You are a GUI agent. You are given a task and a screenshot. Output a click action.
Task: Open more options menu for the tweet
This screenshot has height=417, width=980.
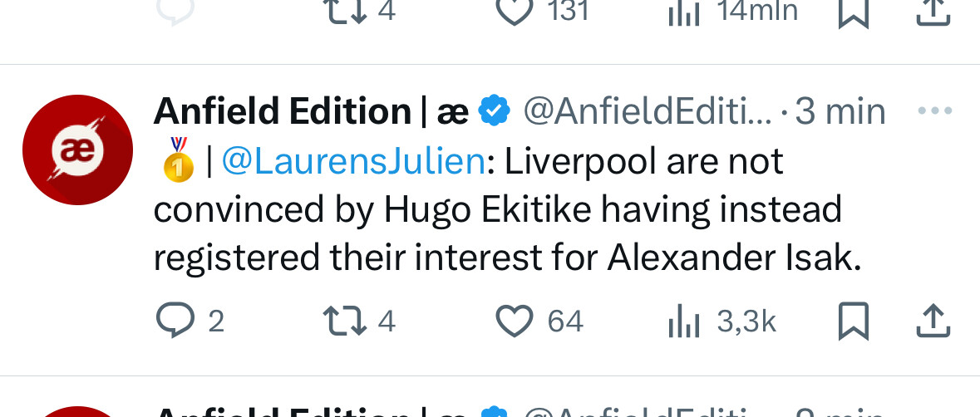(x=932, y=110)
